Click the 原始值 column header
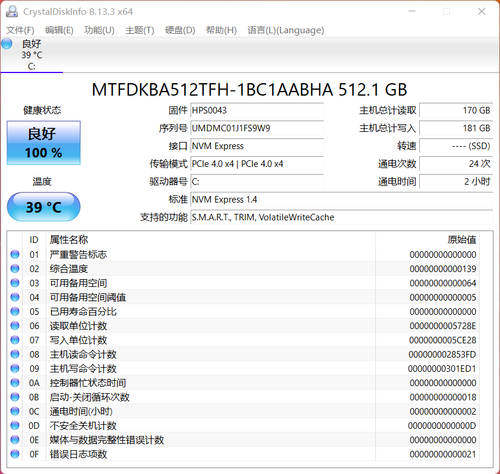 pos(461,240)
